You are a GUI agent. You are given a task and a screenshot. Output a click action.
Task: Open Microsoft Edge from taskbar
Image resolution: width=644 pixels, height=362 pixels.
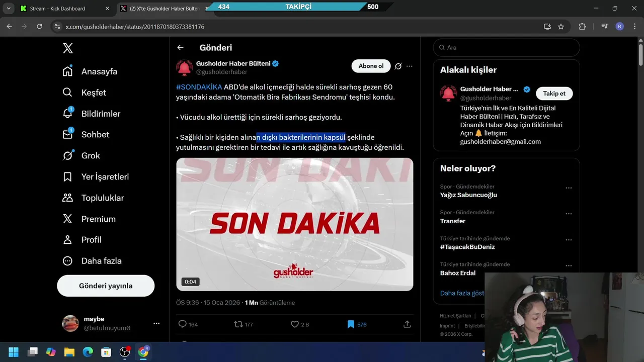click(88, 351)
